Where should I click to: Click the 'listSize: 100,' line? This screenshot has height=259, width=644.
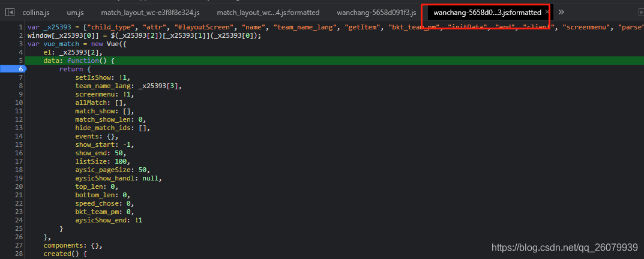point(103,161)
